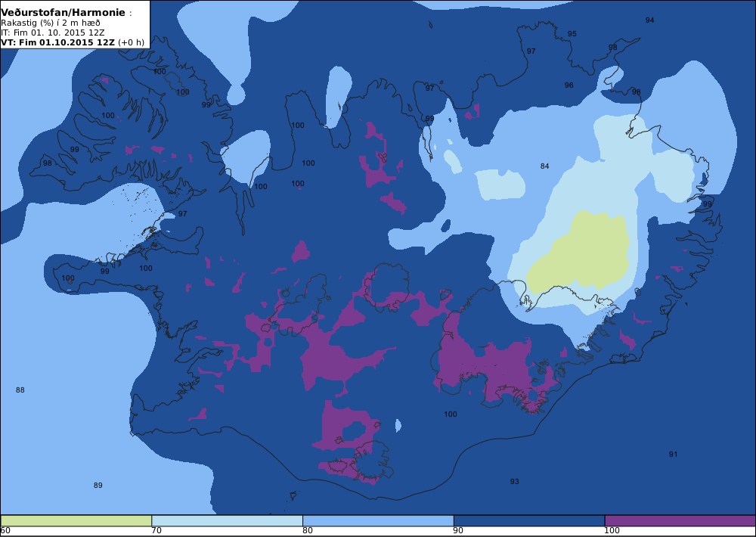Click the dark blue 90–100 legend swatch
Image resolution: width=756 pixels, height=537 pixels.
pos(529,520)
